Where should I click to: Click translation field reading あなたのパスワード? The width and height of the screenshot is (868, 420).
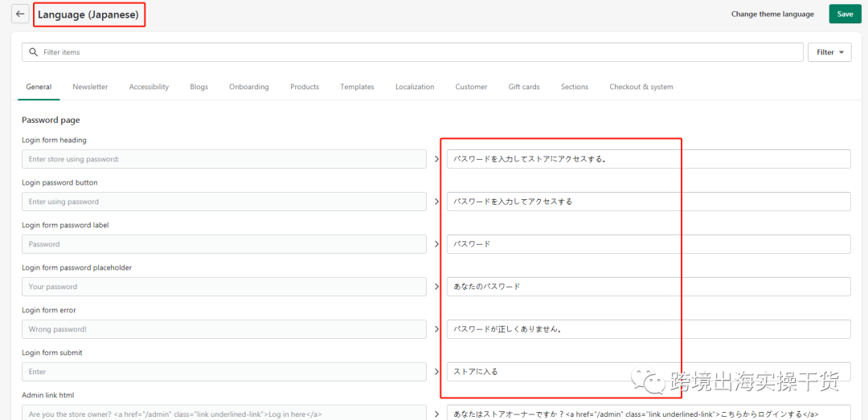click(x=649, y=287)
